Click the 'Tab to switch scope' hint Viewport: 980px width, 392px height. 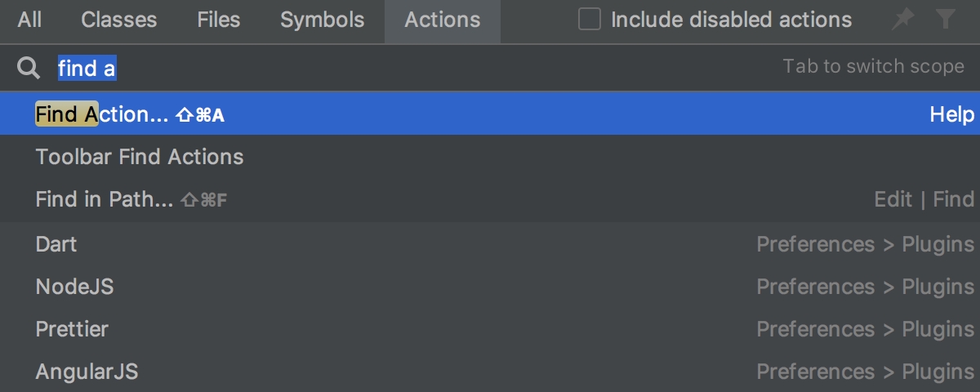tap(873, 67)
